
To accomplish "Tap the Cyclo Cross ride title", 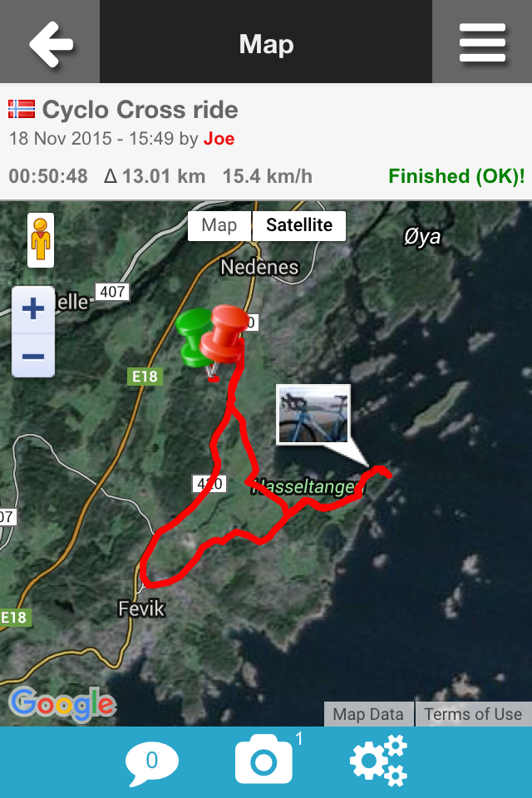I will point(140,110).
